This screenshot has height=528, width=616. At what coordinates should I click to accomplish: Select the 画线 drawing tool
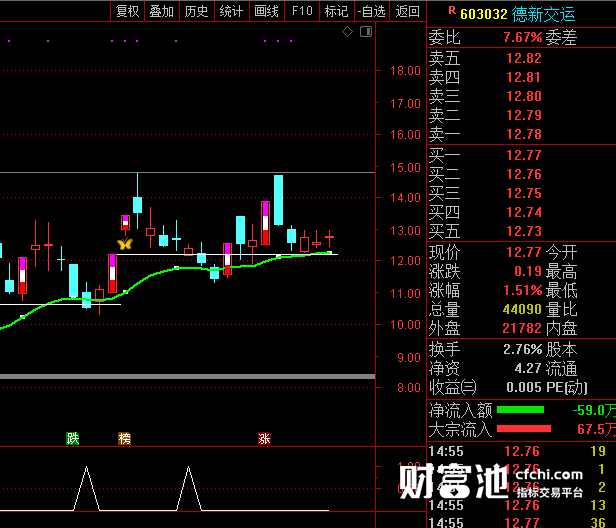point(266,11)
